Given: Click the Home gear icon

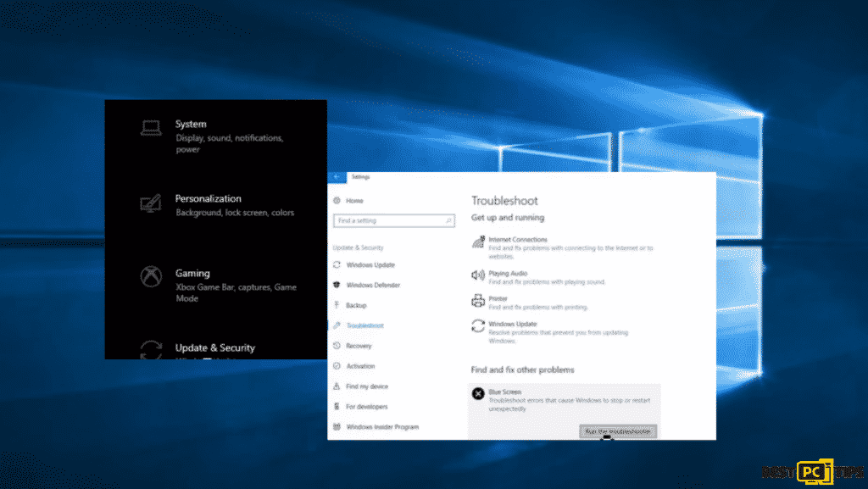Looking at the screenshot, I should click(x=337, y=201).
